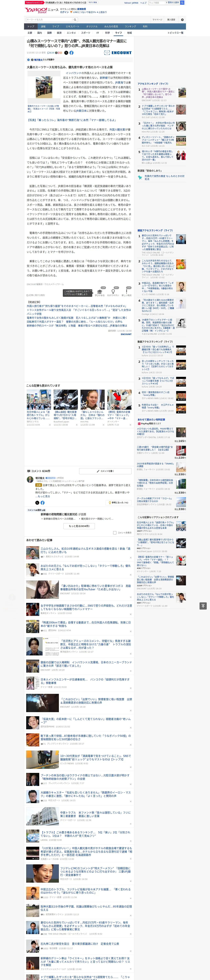Screen dimensions: 210x980
Task: Open 購入履歴 link
Action: 171,19
